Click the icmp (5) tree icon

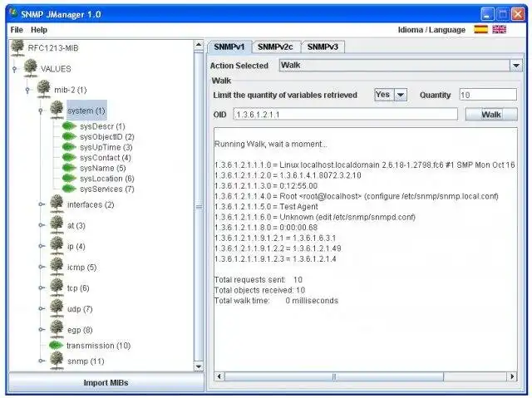tap(57, 268)
